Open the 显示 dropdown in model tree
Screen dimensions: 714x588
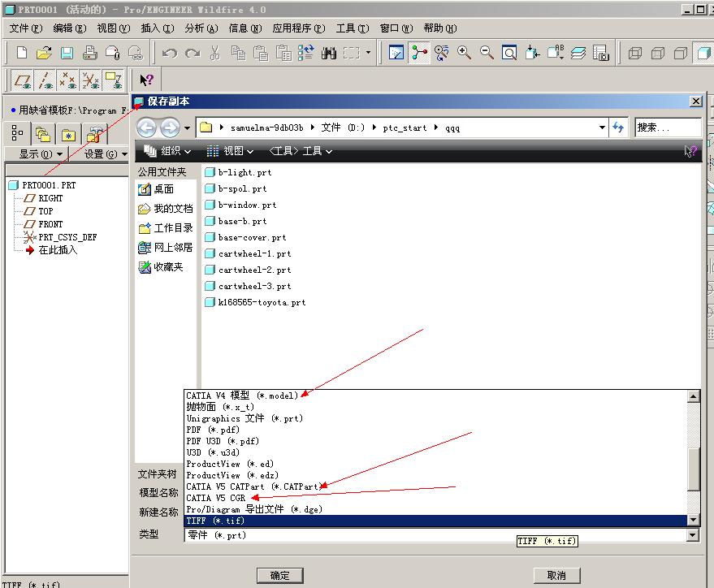tap(41, 154)
